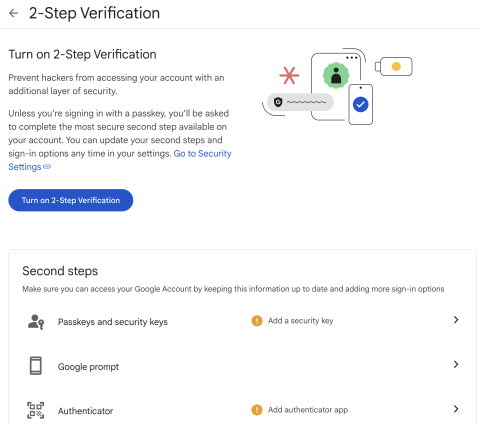Image resolution: width=480 pixels, height=425 pixels.
Task: Expand the Passkeys and security keys chevron
Action: 456,320
